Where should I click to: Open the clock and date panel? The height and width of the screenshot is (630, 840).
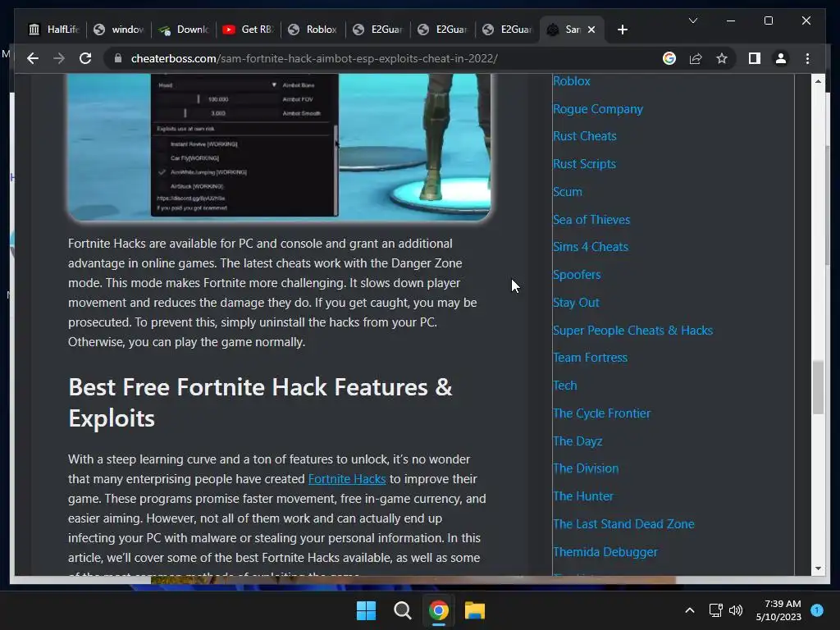[x=779, y=610]
